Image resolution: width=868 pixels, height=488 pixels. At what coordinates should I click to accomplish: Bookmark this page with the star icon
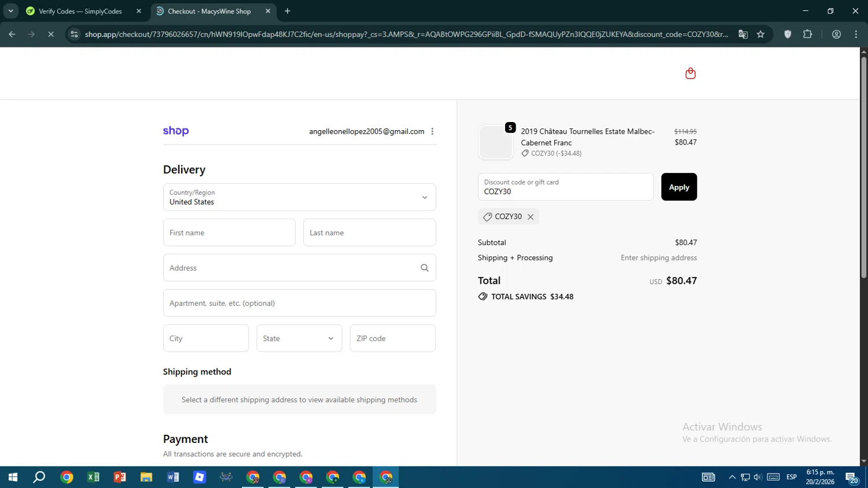pyautogui.click(x=760, y=34)
